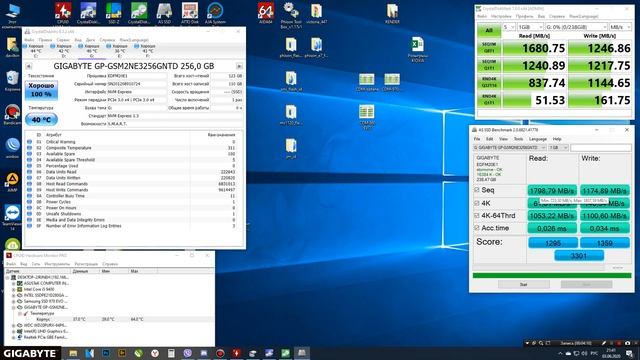Open the AJA System desktop shortcut

(x=215, y=12)
